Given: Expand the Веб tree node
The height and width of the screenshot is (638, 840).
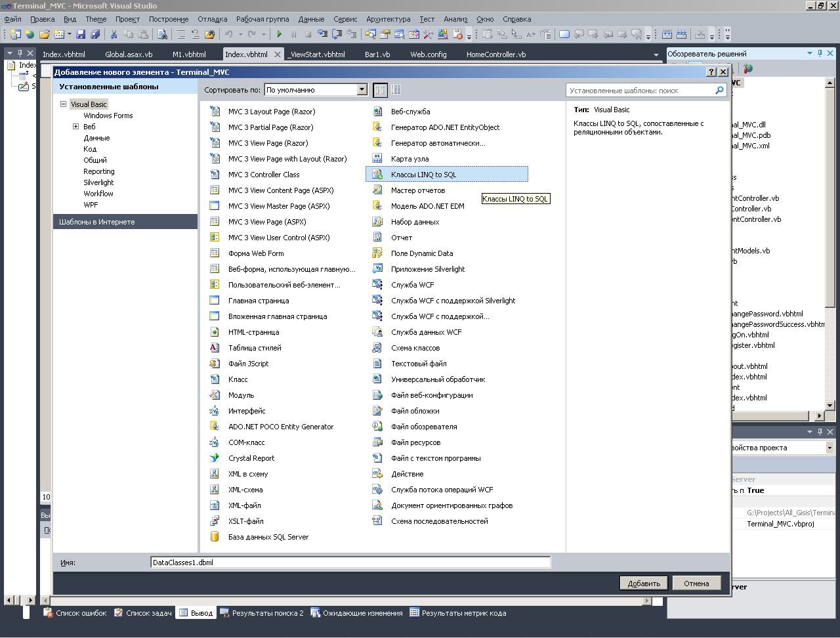Looking at the screenshot, I should pos(75,127).
